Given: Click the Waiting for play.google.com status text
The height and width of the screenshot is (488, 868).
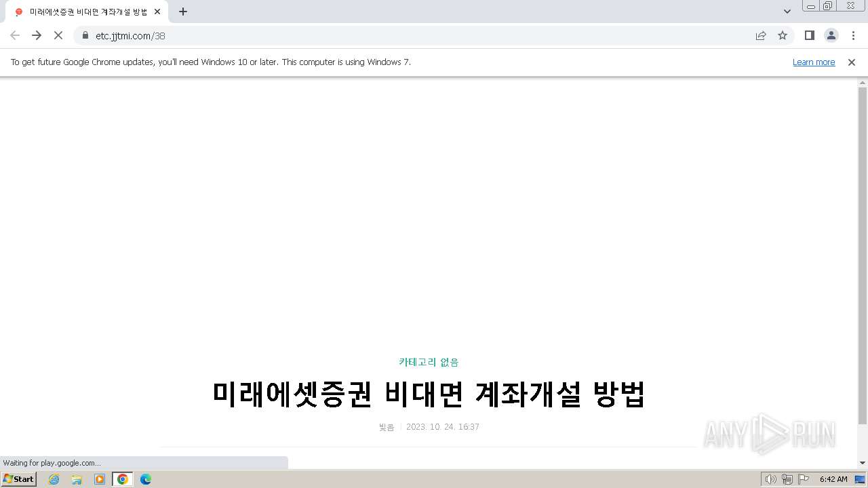Looking at the screenshot, I should [x=52, y=463].
